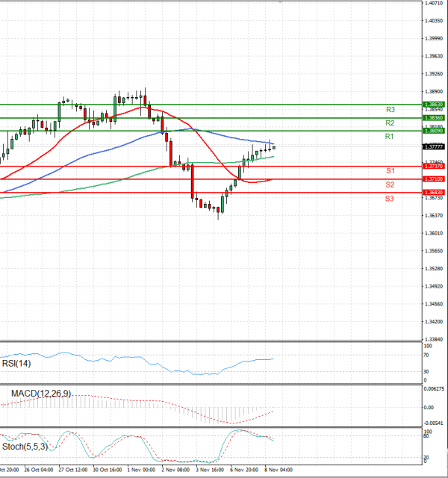The height and width of the screenshot is (478, 448).
Task: Click the 1.36730 price axis value
Action: pyautogui.click(x=434, y=198)
